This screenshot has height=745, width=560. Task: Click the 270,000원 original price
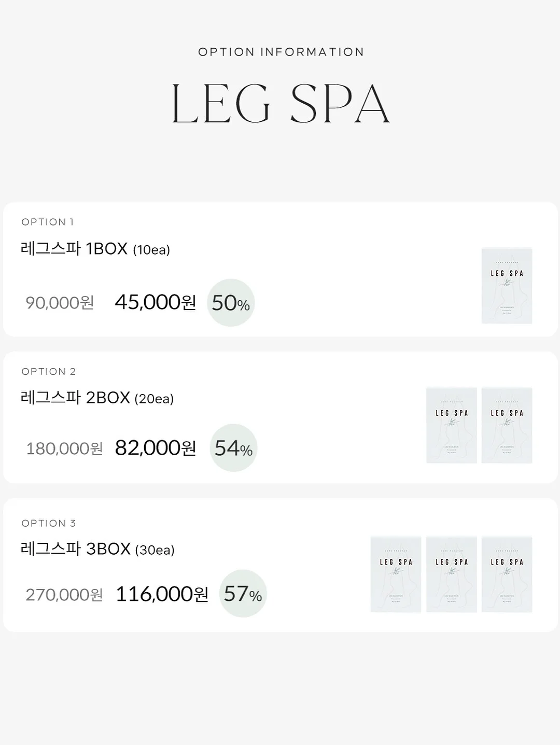(64, 595)
